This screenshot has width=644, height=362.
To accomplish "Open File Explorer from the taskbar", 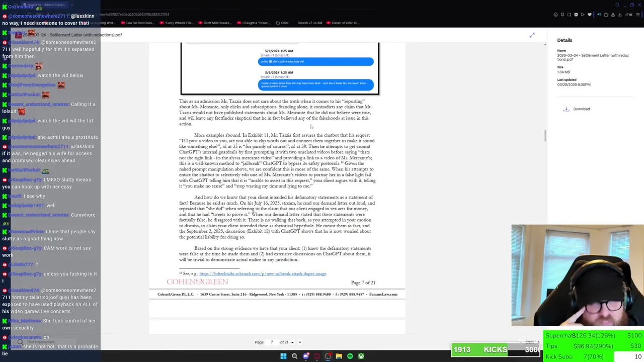I will [x=339, y=356].
